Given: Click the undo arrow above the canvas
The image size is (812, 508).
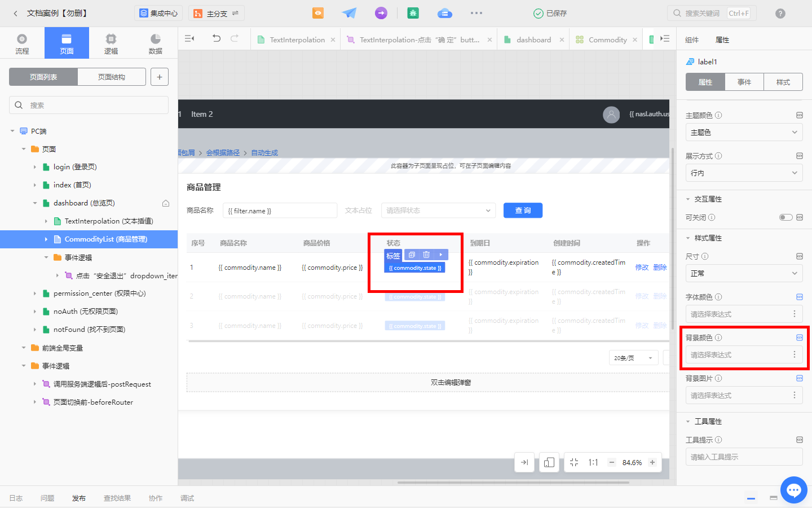Looking at the screenshot, I should (218, 39).
